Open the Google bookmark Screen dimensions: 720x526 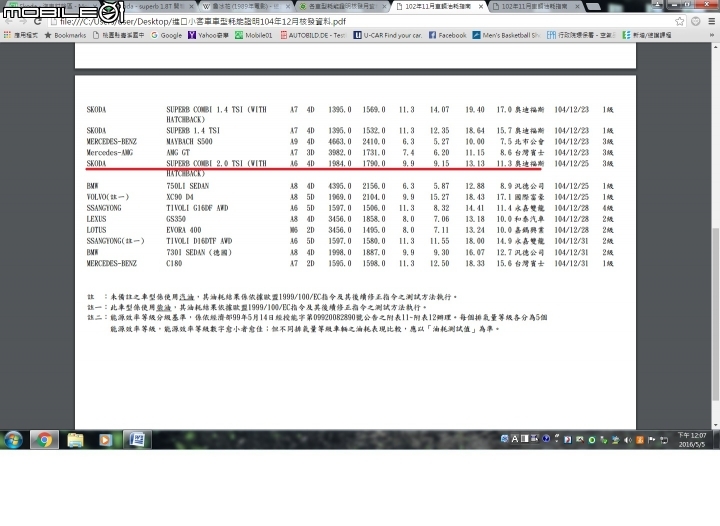(166, 35)
